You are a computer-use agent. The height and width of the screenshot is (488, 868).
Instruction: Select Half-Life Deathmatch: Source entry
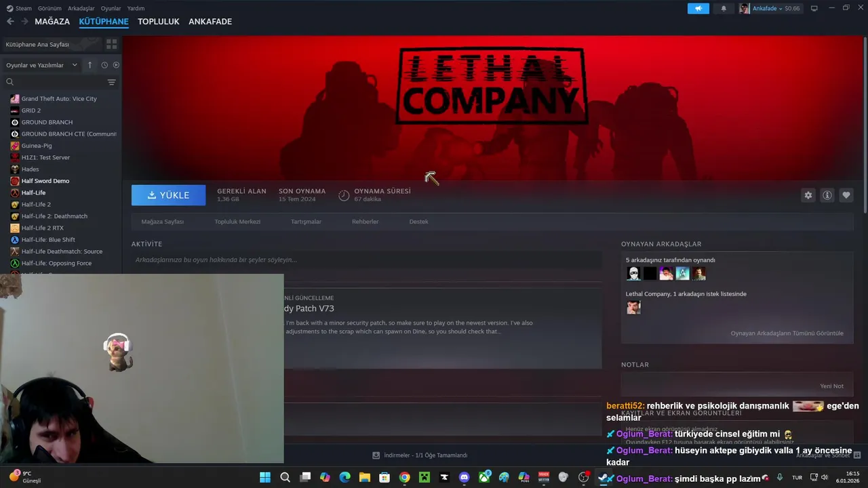tap(62, 251)
